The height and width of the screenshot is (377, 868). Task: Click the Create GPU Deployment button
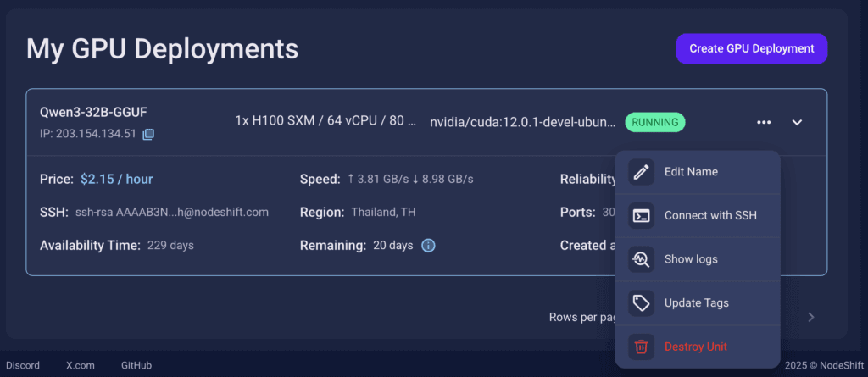click(x=751, y=49)
